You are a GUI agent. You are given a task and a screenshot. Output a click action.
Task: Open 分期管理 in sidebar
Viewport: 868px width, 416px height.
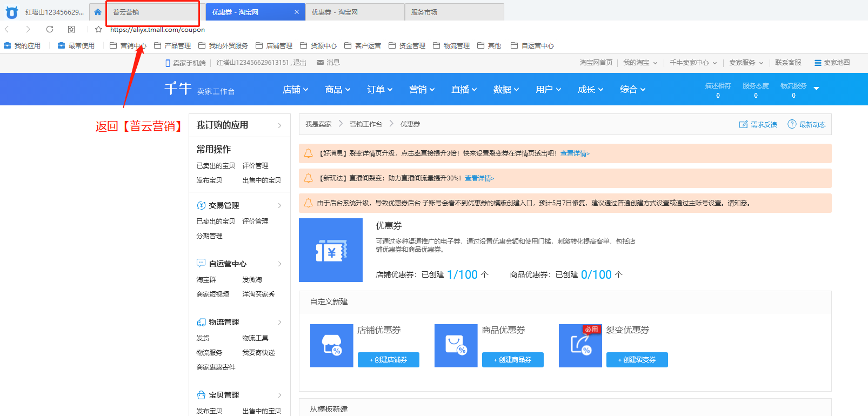[x=209, y=236]
